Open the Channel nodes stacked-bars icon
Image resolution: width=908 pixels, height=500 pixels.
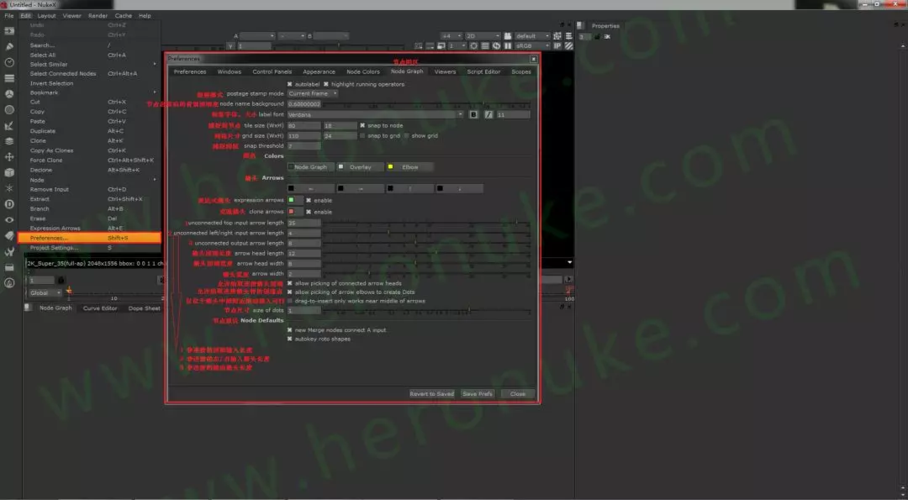(x=9, y=78)
